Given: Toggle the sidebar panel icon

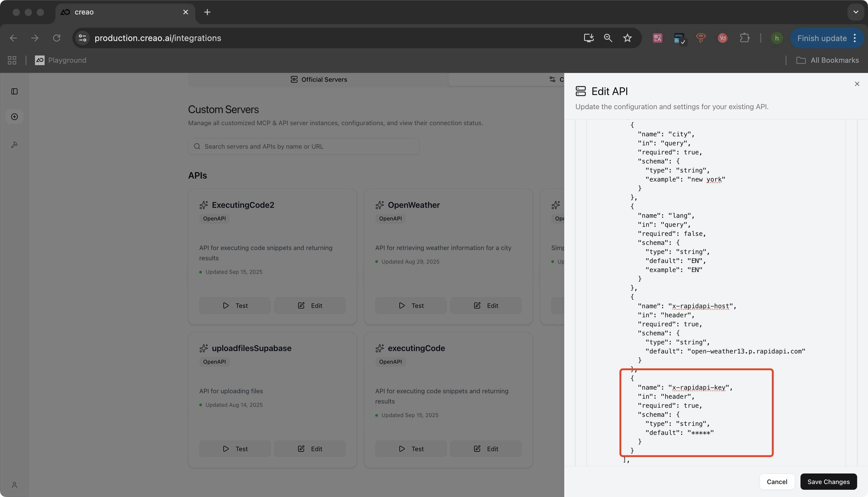Looking at the screenshot, I should (14, 91).
